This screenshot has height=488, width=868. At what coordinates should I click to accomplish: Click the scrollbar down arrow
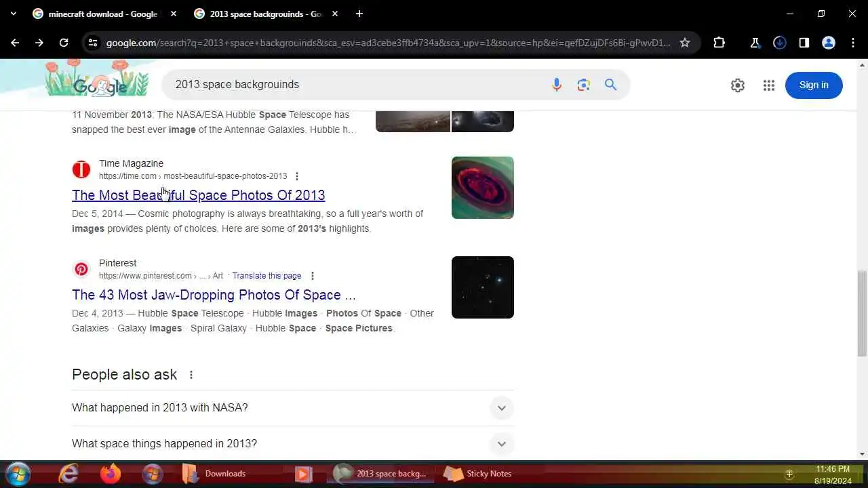tap(862, 454)
